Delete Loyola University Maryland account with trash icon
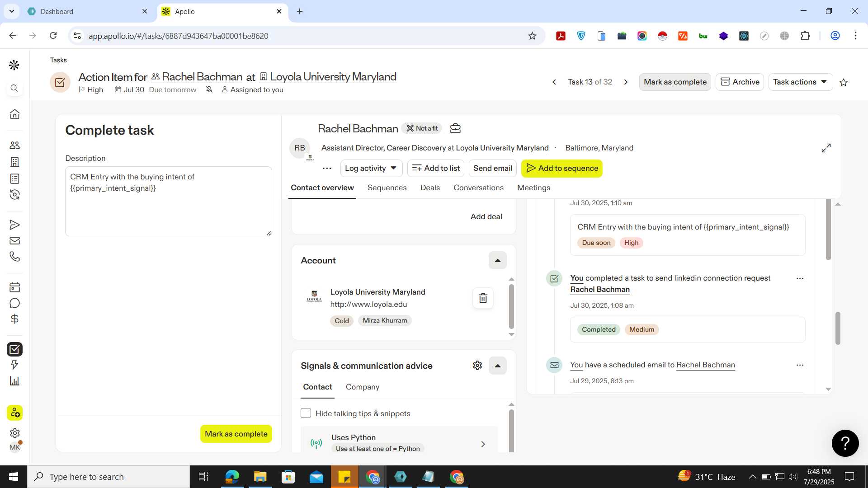Screen dimensions: 868x488 tap(483, 298)
